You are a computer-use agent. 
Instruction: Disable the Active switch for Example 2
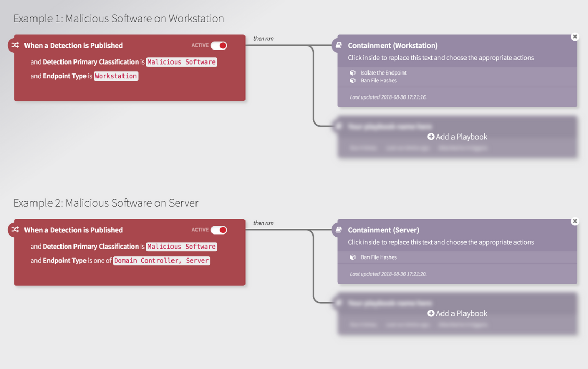[219, 230]
